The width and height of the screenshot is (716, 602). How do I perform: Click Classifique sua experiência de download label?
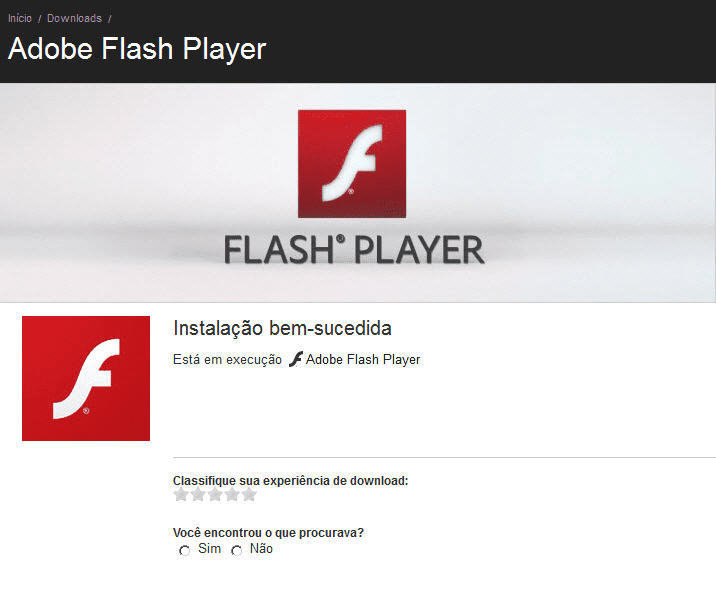(x=290, y=481)
